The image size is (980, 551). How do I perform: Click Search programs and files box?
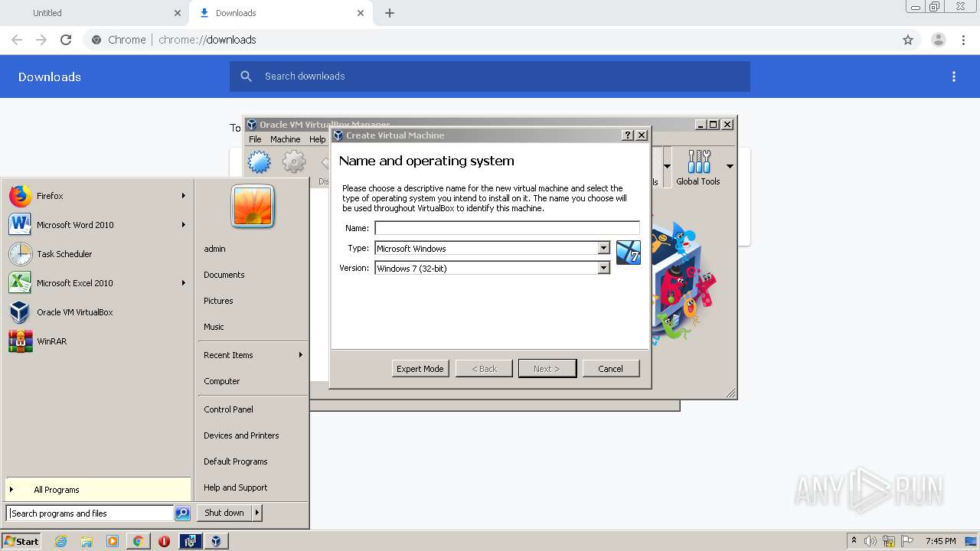point(90,514)
